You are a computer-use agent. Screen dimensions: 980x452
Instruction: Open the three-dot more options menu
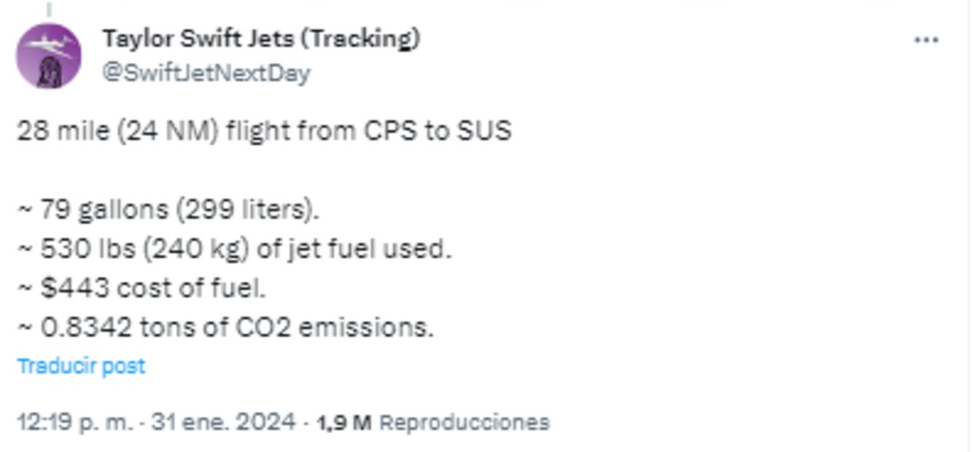(926, 40)
